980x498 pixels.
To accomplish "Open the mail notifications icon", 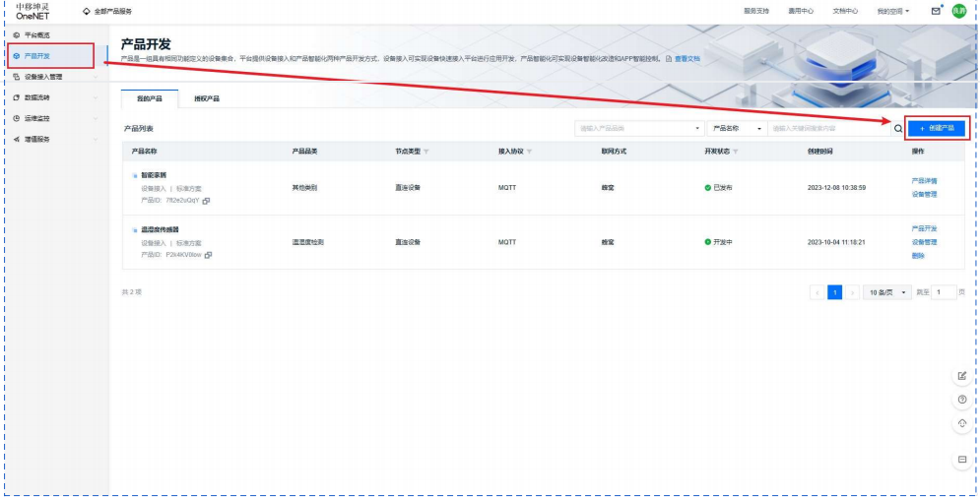I will [936, 11].
